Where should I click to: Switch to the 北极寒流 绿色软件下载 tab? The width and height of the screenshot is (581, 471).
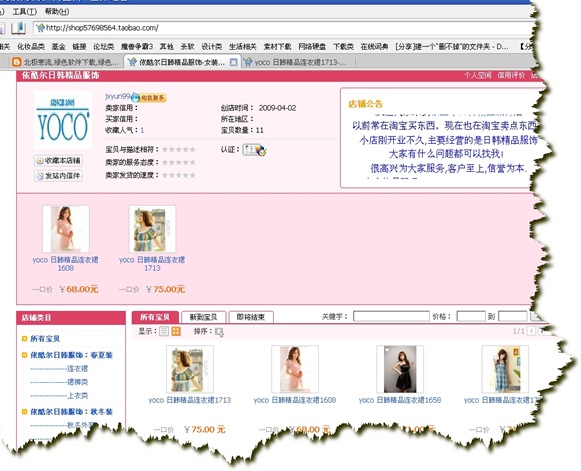(x=66, y=62)
